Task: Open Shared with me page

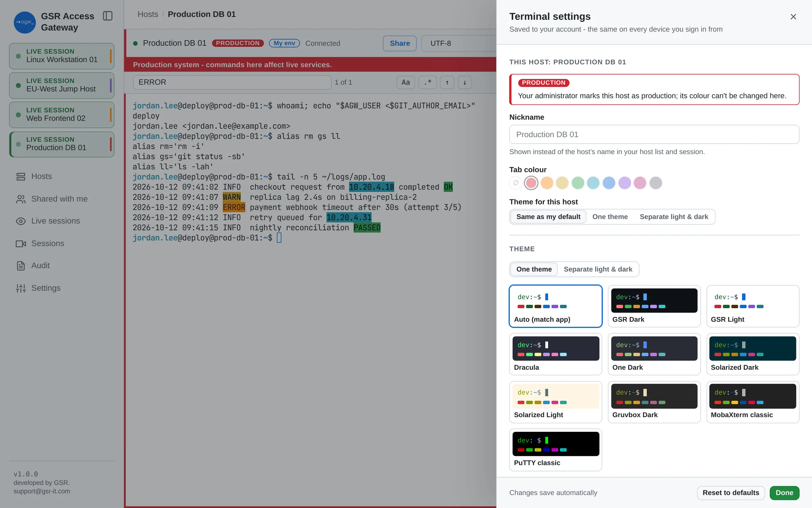Action: pyautogui.click(x=62, y=199)
